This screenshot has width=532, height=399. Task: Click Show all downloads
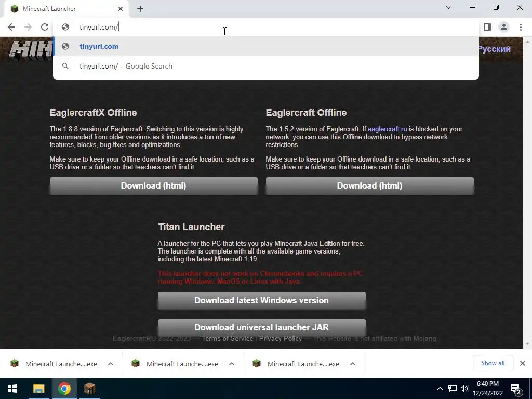pyautogui.click(x=493, y=363)
